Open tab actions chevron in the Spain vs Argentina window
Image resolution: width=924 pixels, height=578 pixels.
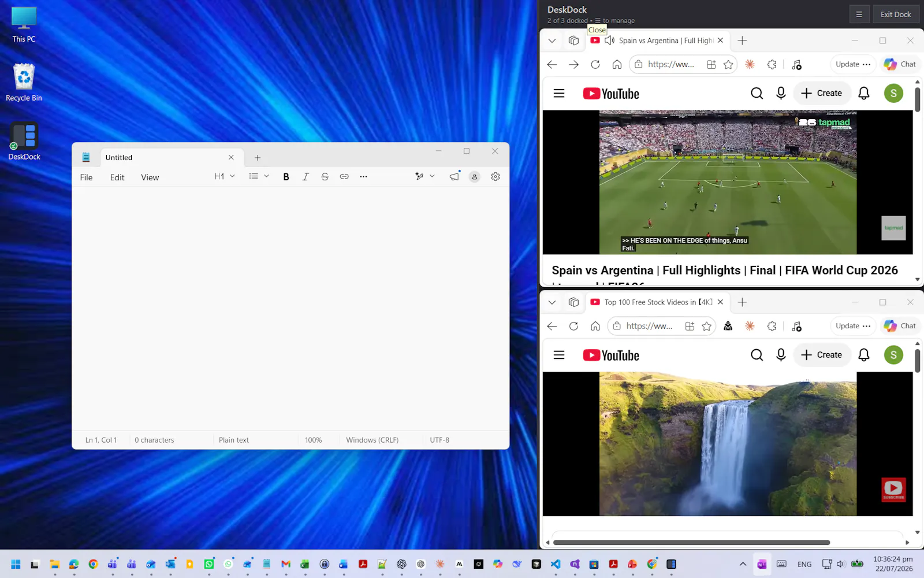[x=552, y=40]
